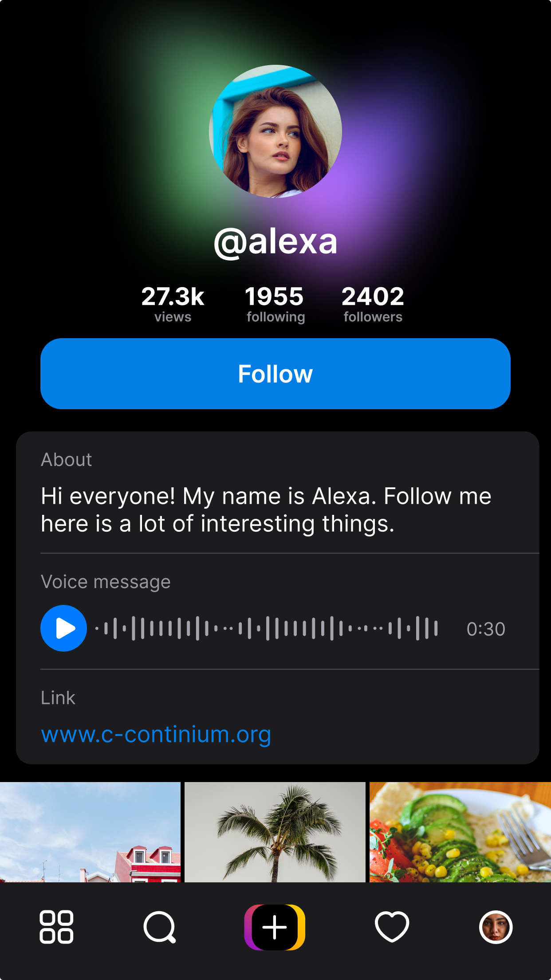Click the Follow button
Image resolution: width=551 pixels, height=980 pixels.
pyautogui.click(x=275, y=374)
